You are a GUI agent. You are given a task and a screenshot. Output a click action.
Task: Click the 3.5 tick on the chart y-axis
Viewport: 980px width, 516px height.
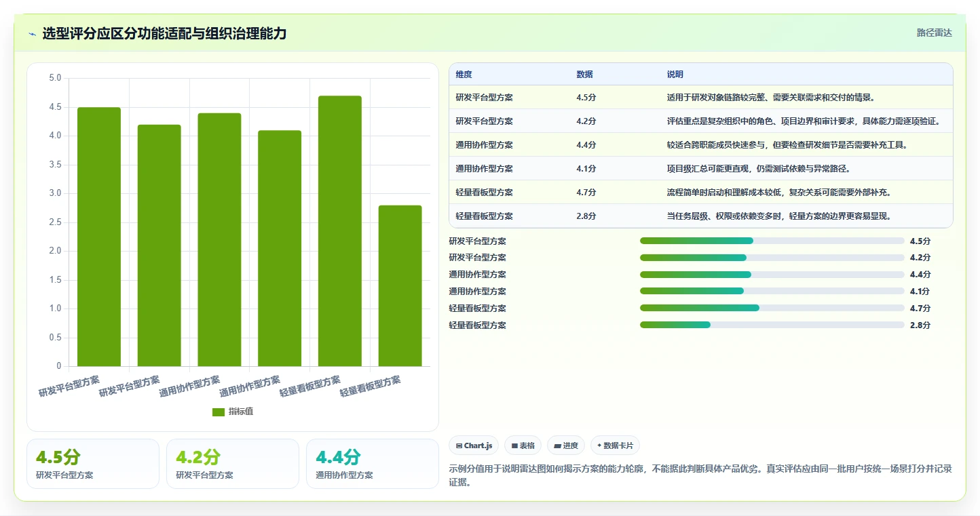pyautogui.click(x=55, y=165)
